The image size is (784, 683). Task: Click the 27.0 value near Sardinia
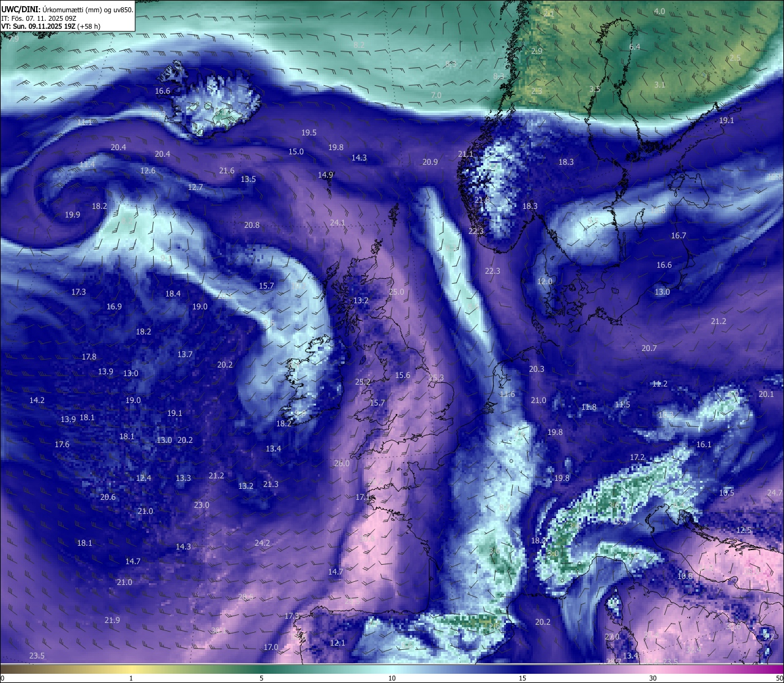[x=612, y=636]
